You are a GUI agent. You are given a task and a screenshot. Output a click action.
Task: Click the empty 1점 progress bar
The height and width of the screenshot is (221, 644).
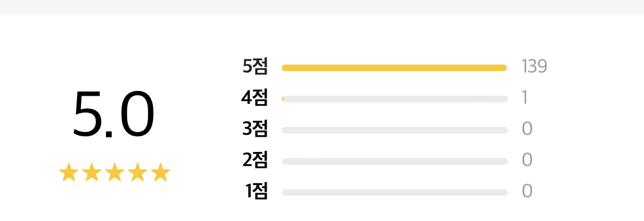[394, 193]
